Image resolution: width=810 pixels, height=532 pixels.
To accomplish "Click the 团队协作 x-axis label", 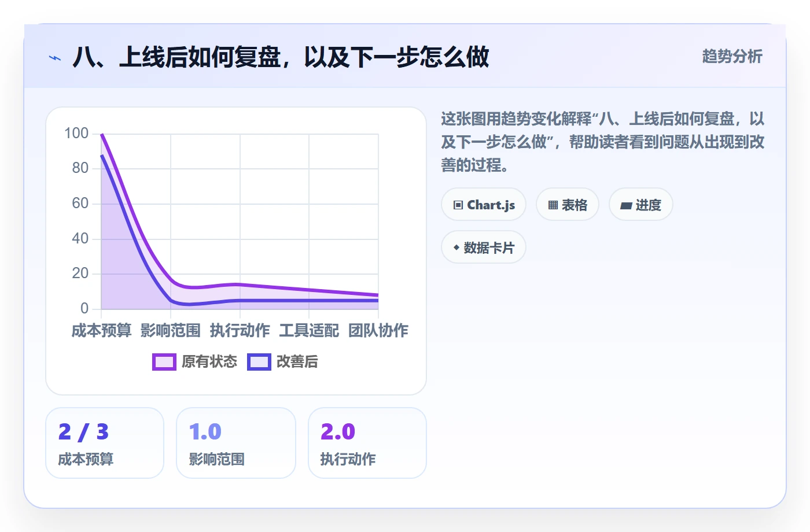I will tap(378, 331).
